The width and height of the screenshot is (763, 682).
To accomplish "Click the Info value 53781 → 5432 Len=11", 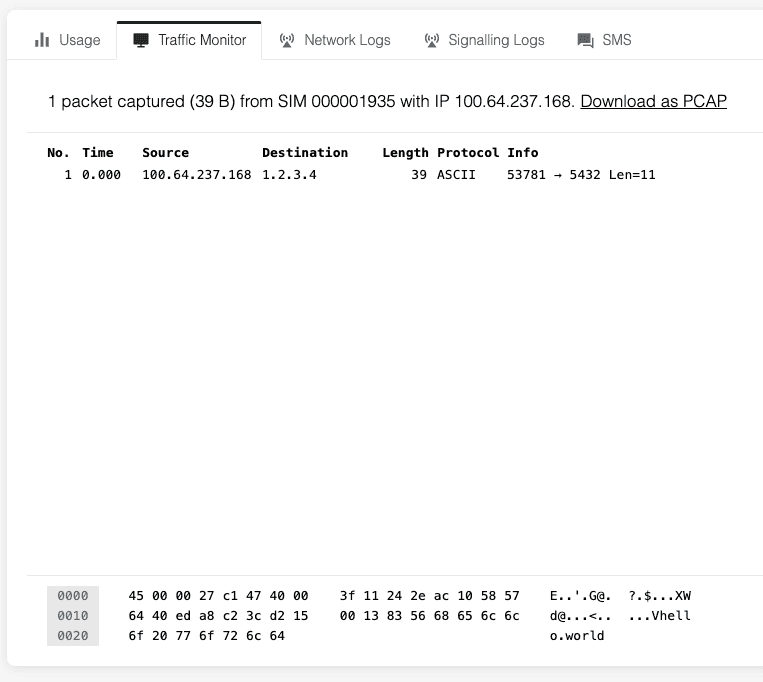I will [x=581, y=175].
